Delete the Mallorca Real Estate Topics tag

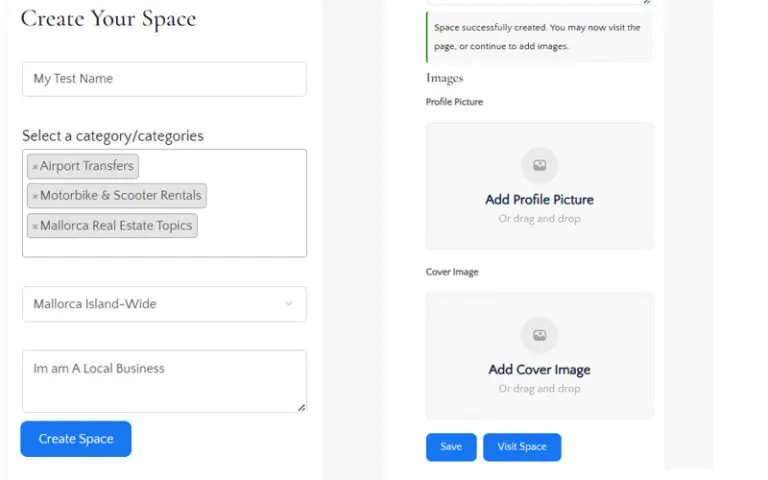click(35, 227)
